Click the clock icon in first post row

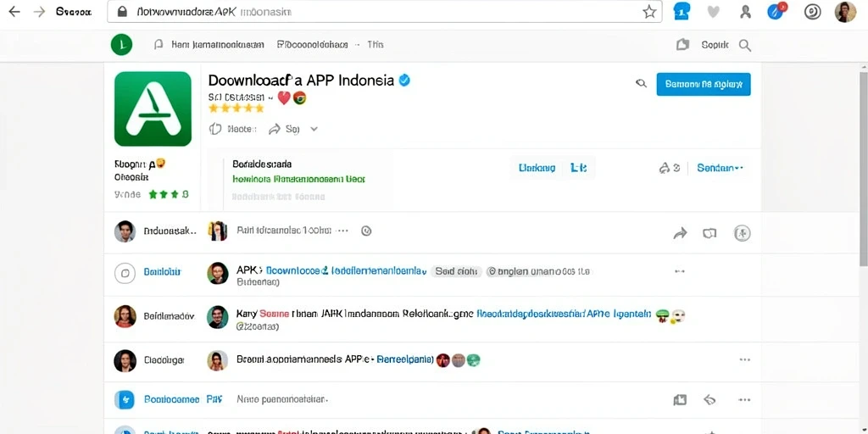(x=366, y=231)
